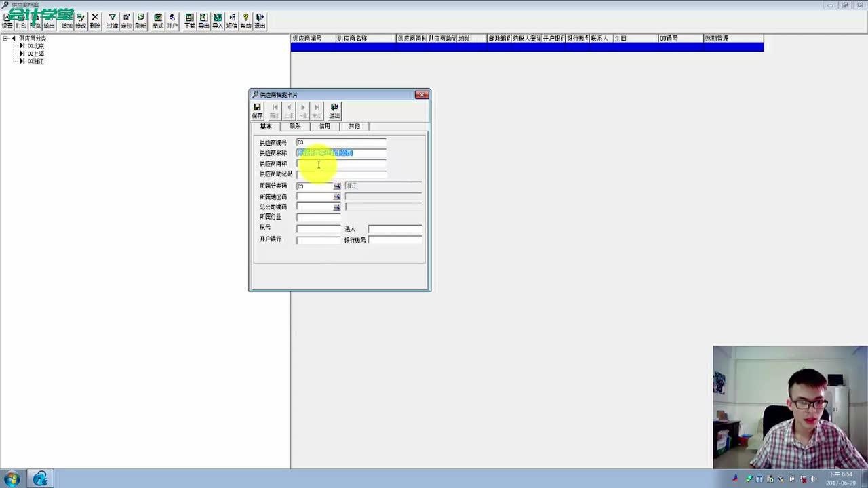Open 帮助 (Help) from the main toolbar
The image size is (868, 488).
coord(245,21)
